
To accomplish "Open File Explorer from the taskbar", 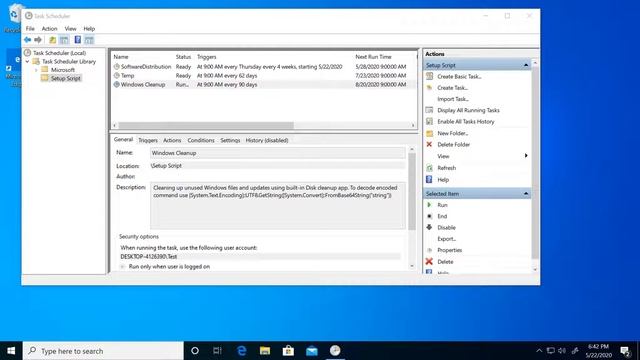I will coord(265,351).
